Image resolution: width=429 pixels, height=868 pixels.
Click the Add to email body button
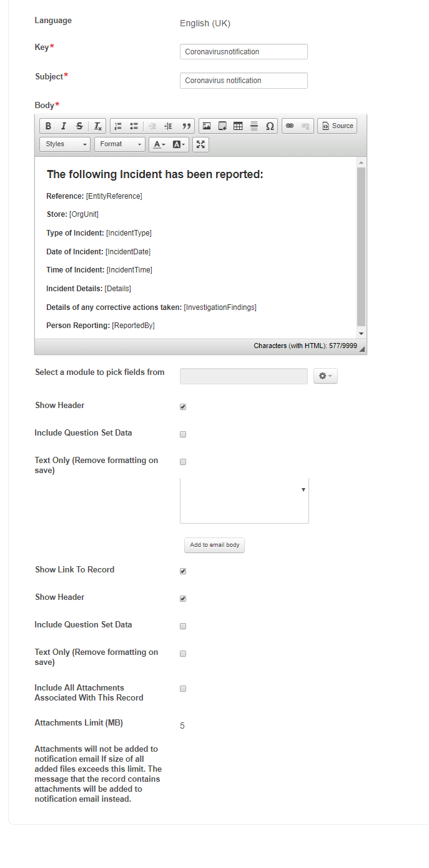tap(215, 545)
